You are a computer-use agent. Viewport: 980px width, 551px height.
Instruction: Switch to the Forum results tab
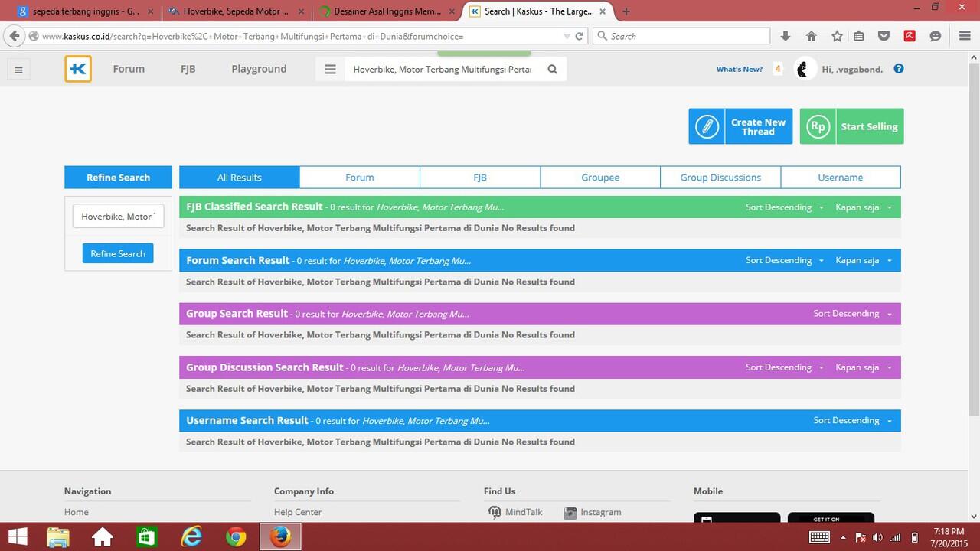pyautogui.click(x=360, y=178)
